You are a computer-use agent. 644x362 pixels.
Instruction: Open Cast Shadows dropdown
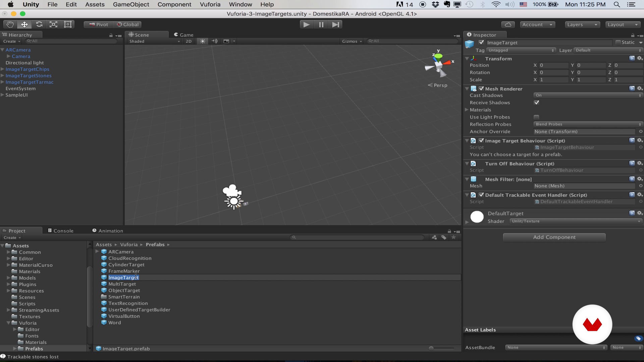pyautogui.click(x=588, y=95)
